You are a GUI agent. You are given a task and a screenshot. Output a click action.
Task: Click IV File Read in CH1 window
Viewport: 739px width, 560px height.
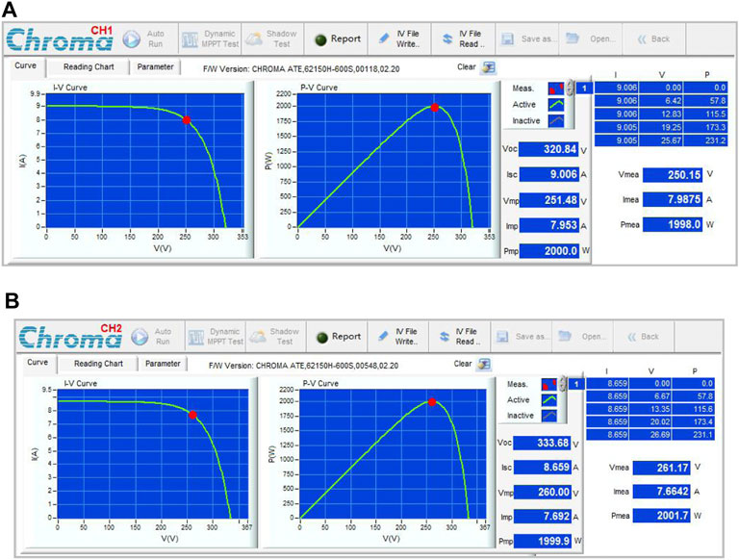point(463,38)
